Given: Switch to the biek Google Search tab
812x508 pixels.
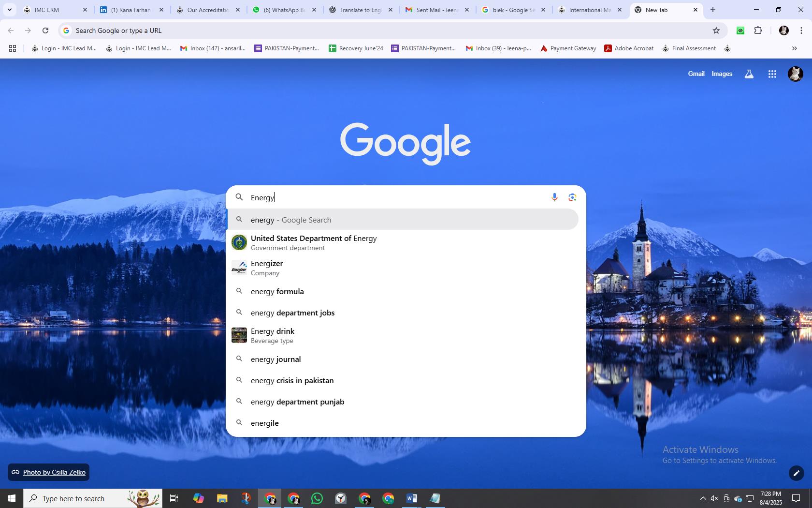Looking at the screenshot, I should pyautogui.click(x=513, y=10).
